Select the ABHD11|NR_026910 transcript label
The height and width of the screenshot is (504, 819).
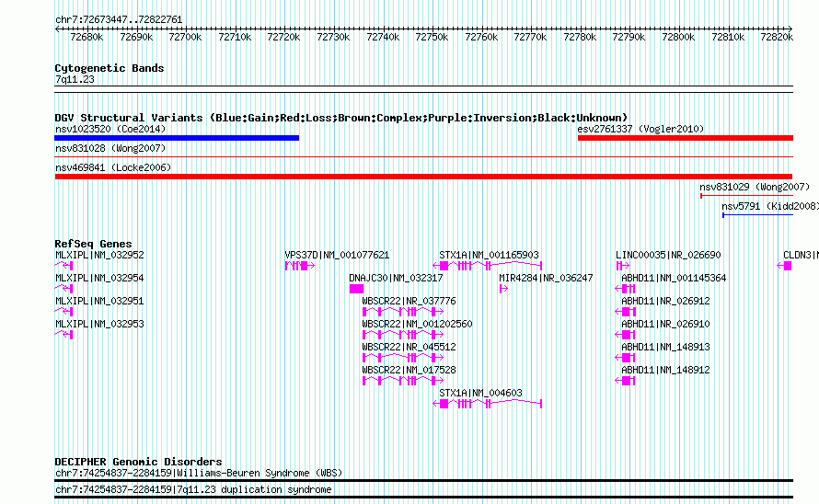pyautogui.click(x=665, y=325)
